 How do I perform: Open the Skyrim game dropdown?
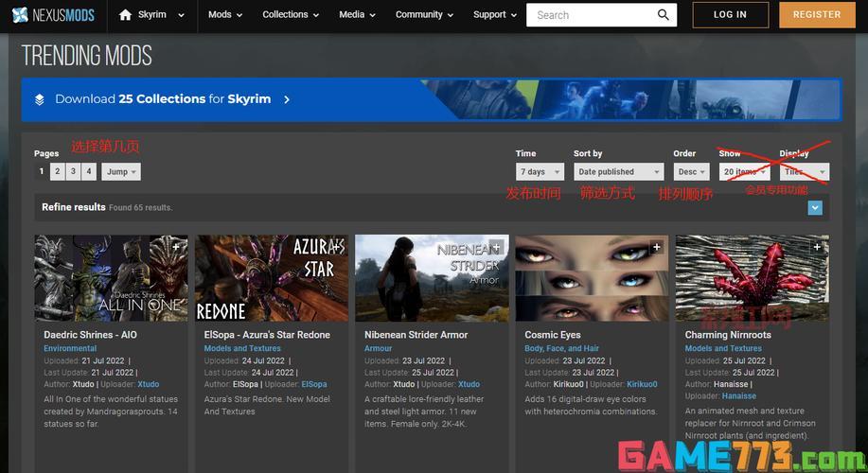(151, 15)
